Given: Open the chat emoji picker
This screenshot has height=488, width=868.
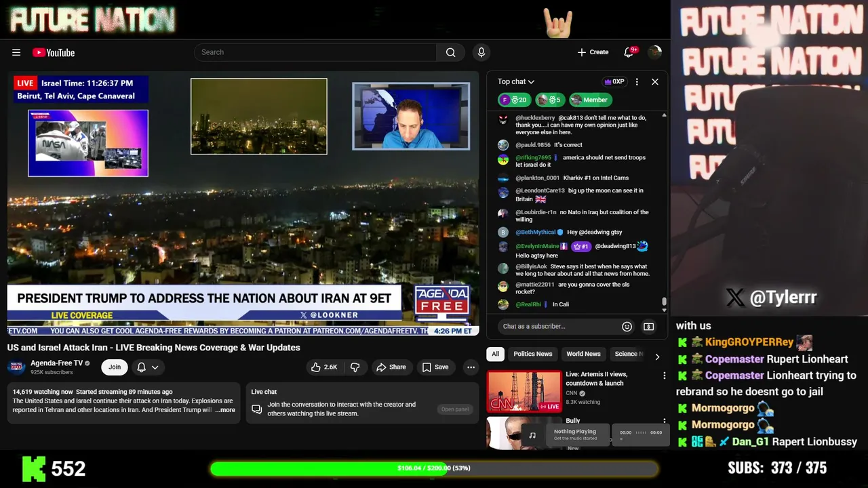Looking at the screenshot, I should 627,327.
